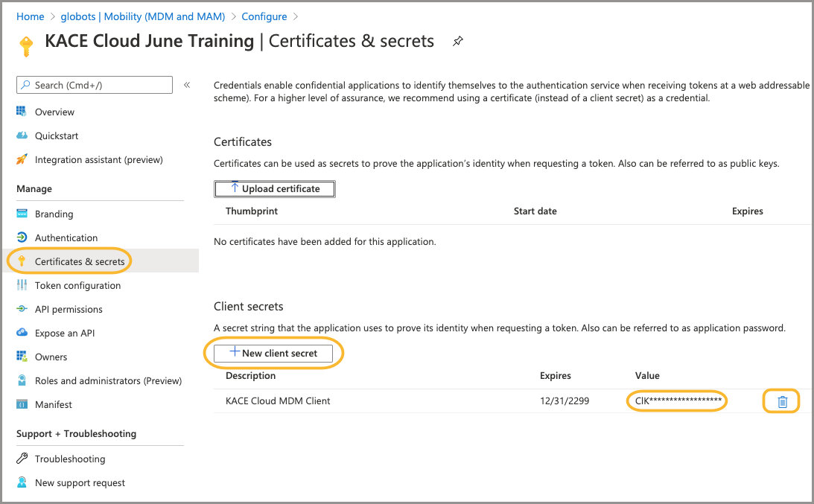
Task: Click the Configure breadcrumb link
Action: pos(264,16)
